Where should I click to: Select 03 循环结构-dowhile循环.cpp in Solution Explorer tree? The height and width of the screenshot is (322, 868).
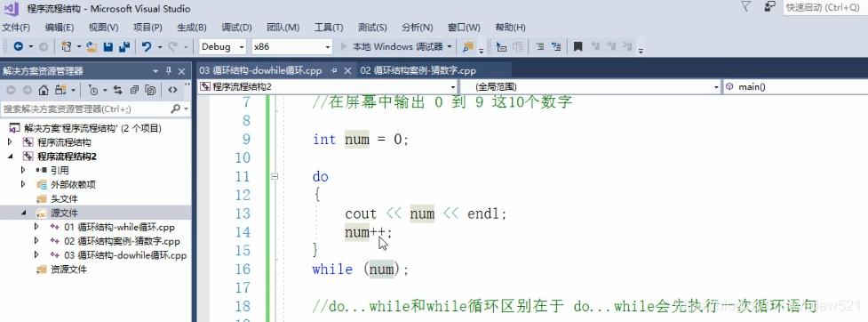coord(125,255)
